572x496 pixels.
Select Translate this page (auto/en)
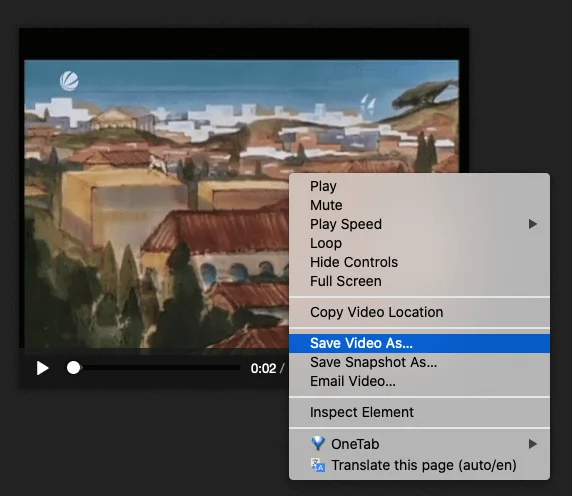(x=419, y=465)
